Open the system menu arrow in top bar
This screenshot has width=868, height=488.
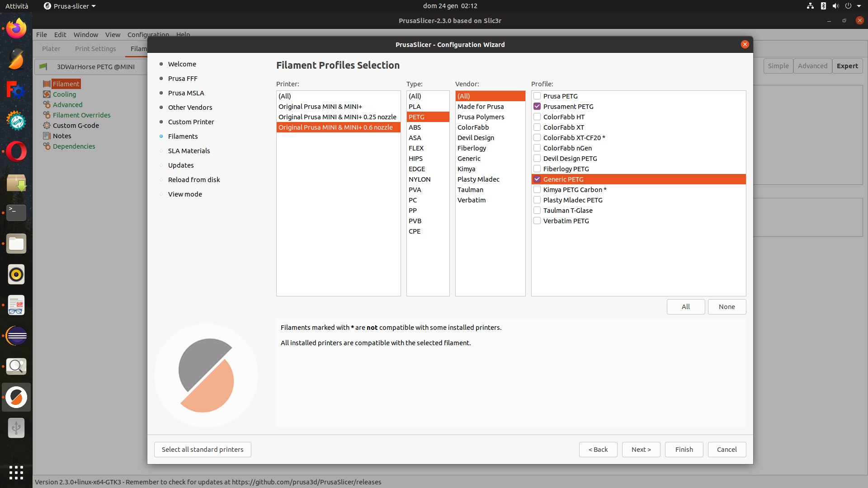click(859, 6)
